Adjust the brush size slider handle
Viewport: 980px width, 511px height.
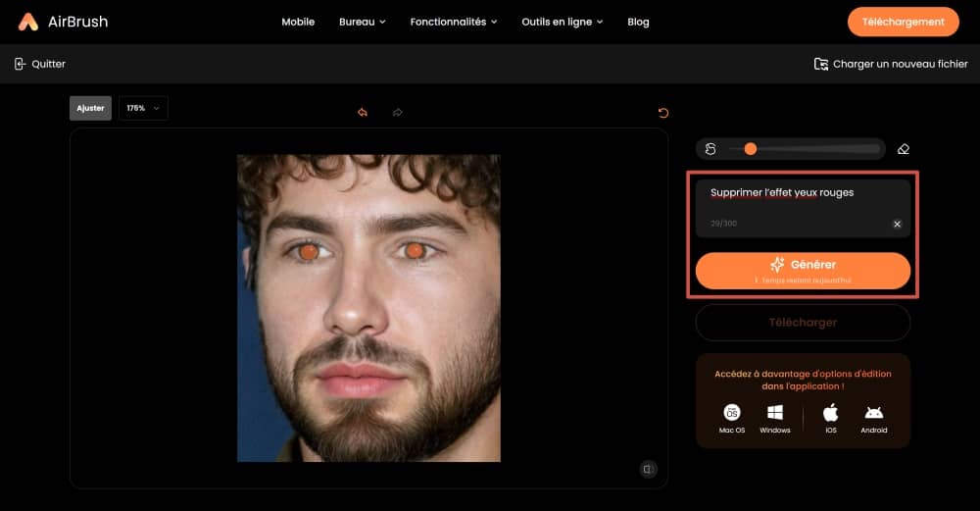tap(751, 149)
